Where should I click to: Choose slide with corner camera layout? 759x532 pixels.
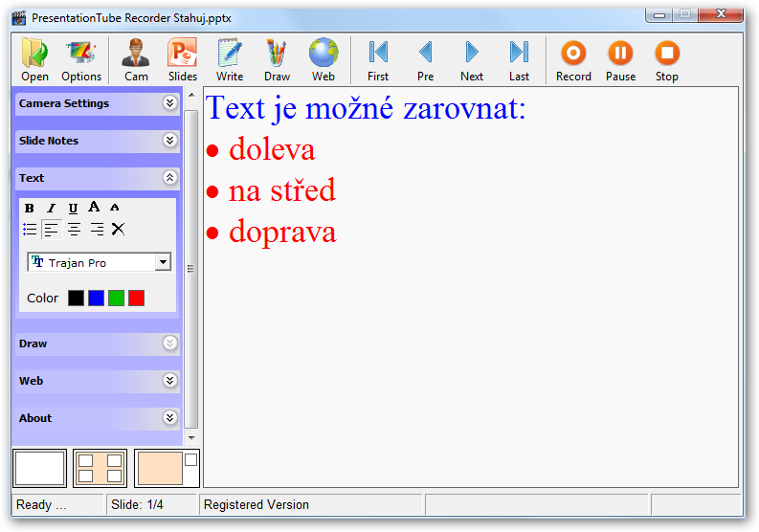pos(167,468)
